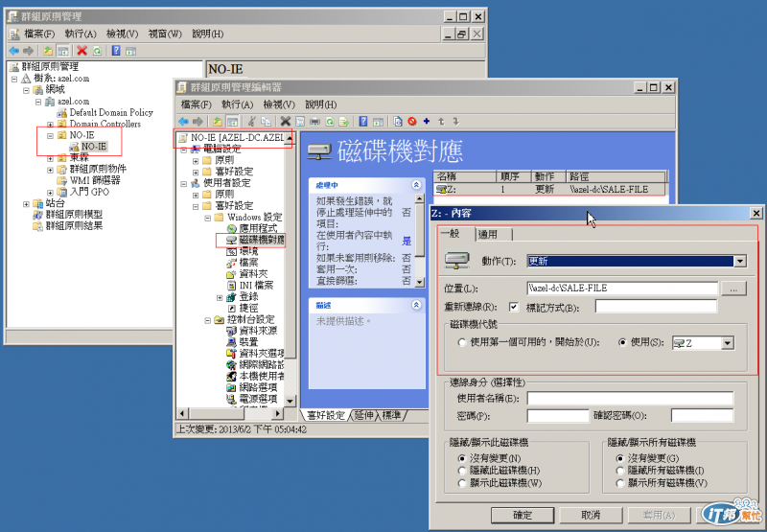Image resolution: width=767 pixels, height=532 pixels.
Task: Click the red X Delete icon in 群組原則管理 toolbar
Action: click(x=82, y=51)
